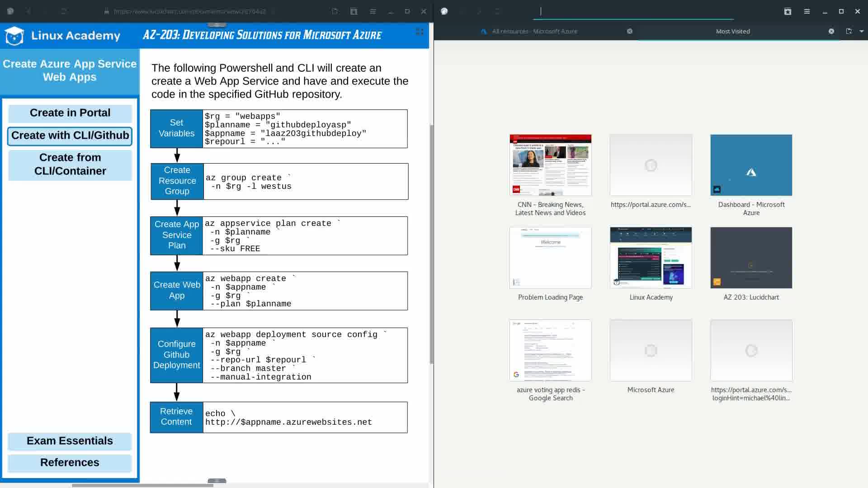The image size is (868, 488).
Task: Select the Most Visited tab
Action: tap(732, 31)
